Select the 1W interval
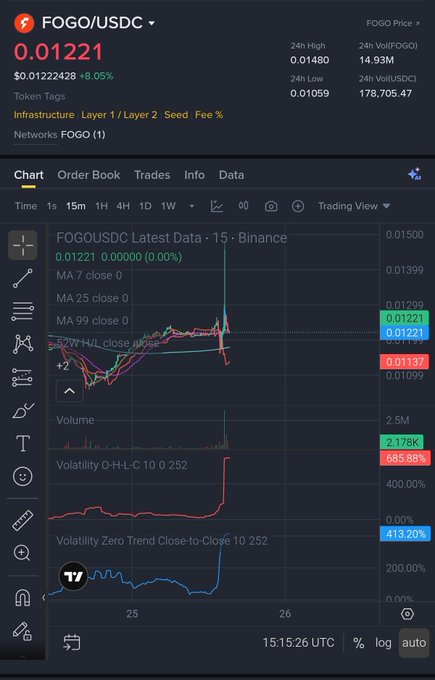Screen dimensions: 435x680 click(168, 206)
